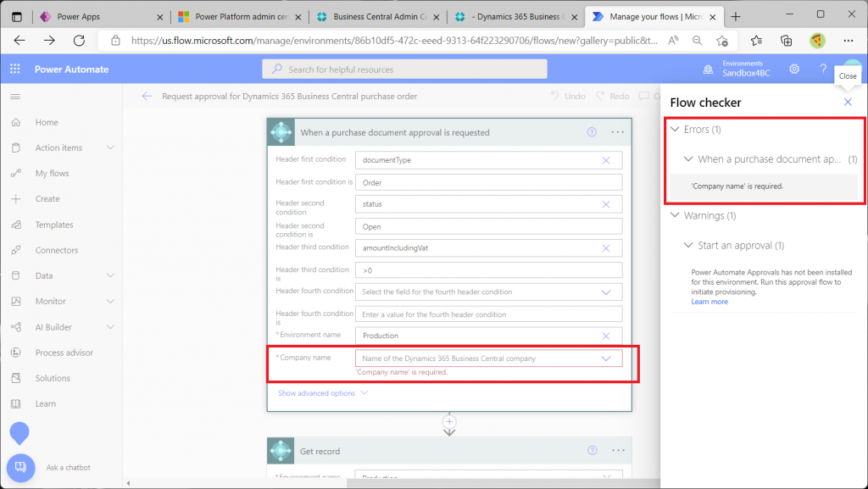
Task: Click the Header second condition is Open field
Action: pyautogui.click(x=489, y=226)
